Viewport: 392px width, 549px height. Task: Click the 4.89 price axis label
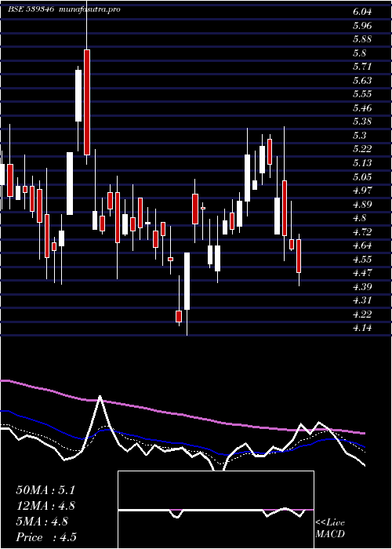pyautogui.click(x=362, y=204)
